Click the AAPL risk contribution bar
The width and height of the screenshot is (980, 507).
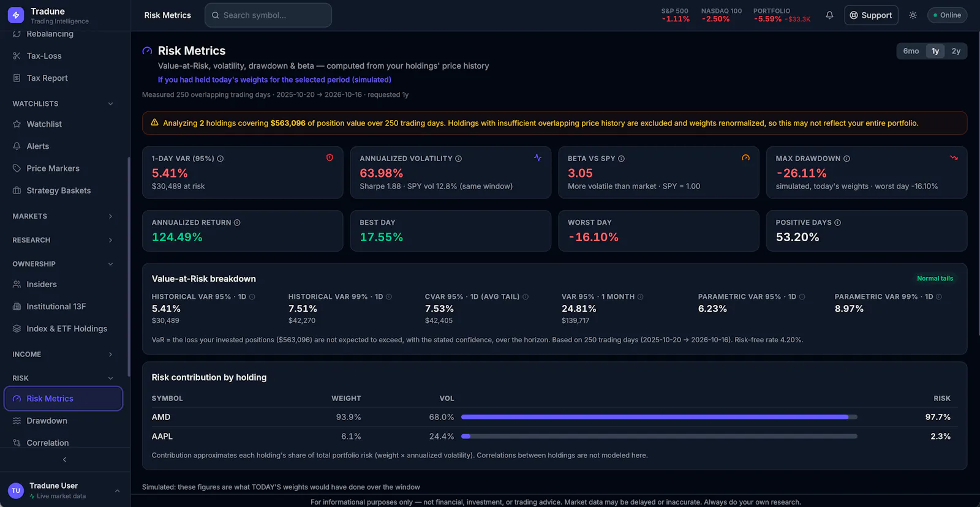pyautogui.click(x=659, y=437)
